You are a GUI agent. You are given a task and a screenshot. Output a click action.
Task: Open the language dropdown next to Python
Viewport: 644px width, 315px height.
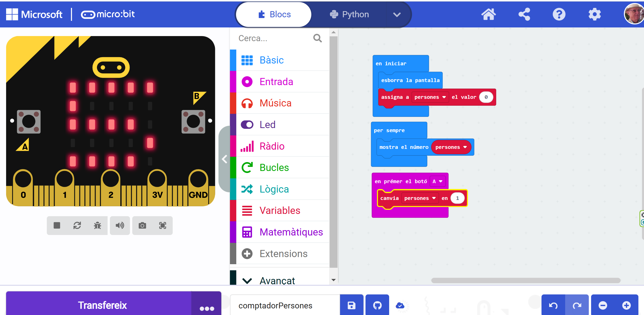click(x=397, y=14)
